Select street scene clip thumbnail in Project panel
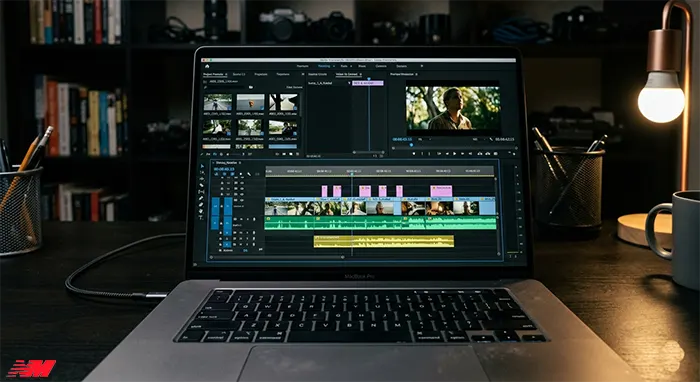Viewport: 700px width, 382px height. (218, 102)
